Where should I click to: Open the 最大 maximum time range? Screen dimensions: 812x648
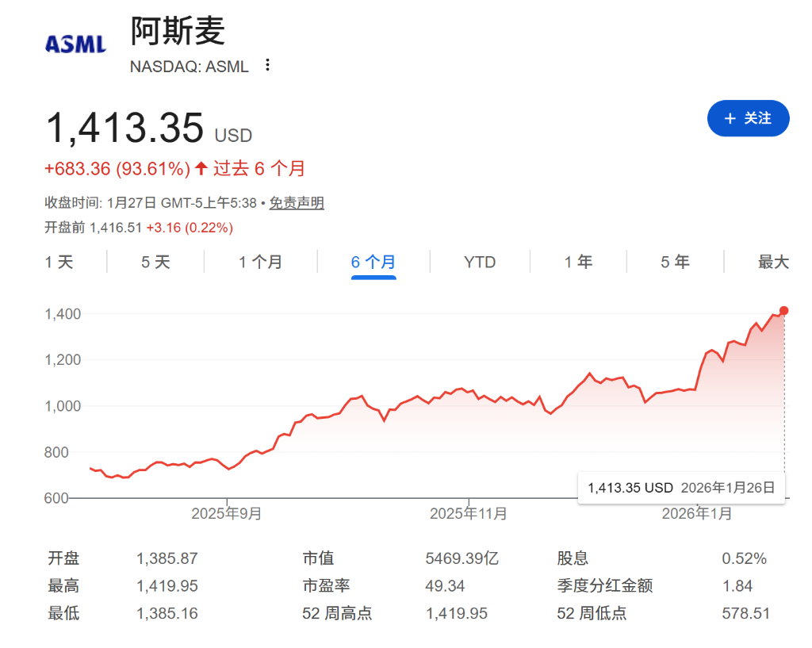773,261
